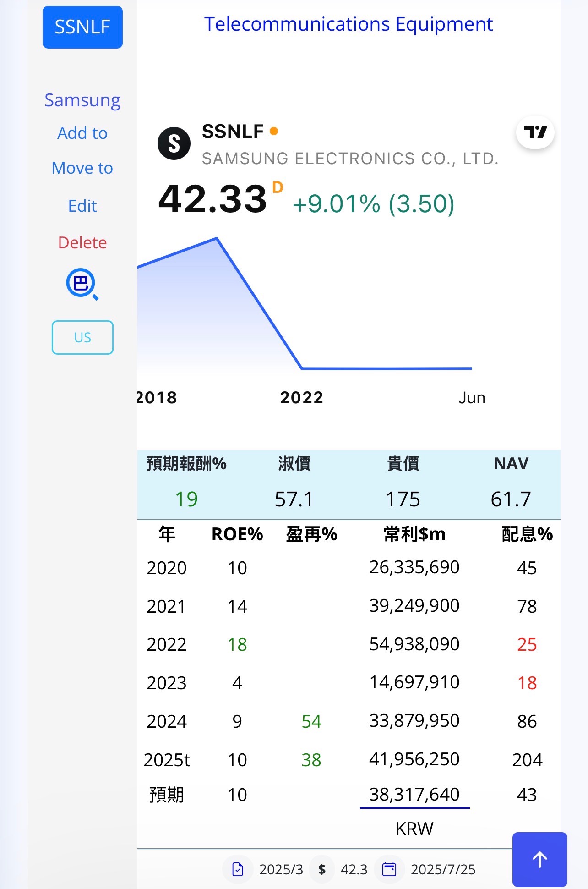Tap the US market button
The width and height of the screenshot is (588, 889).
click(82, 337)
